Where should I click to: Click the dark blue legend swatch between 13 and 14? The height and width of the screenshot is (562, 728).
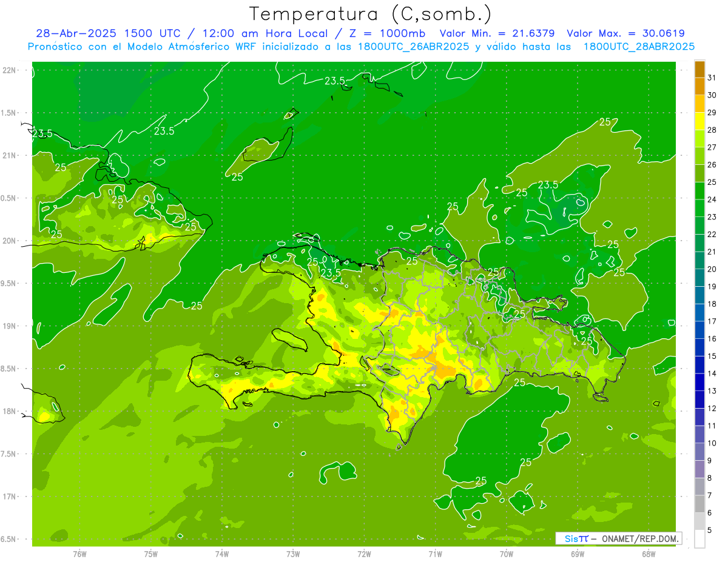699,382
